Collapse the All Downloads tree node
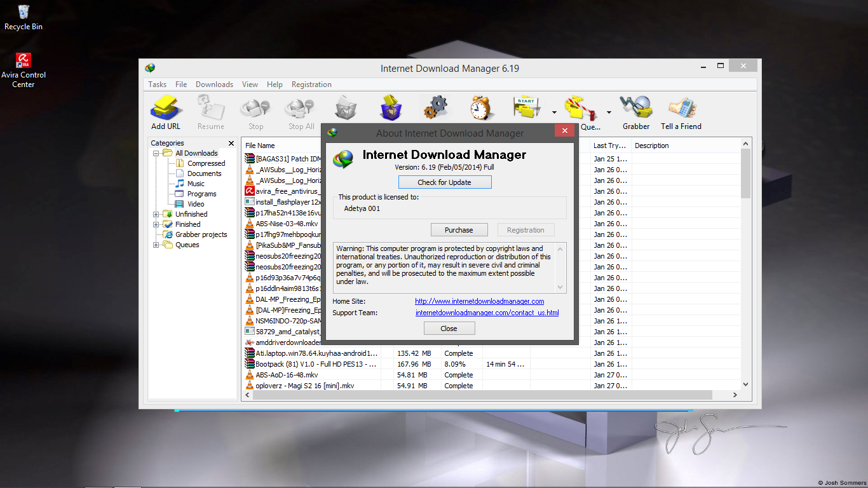This screenshot has width=868, height=488. click(156, 153)
